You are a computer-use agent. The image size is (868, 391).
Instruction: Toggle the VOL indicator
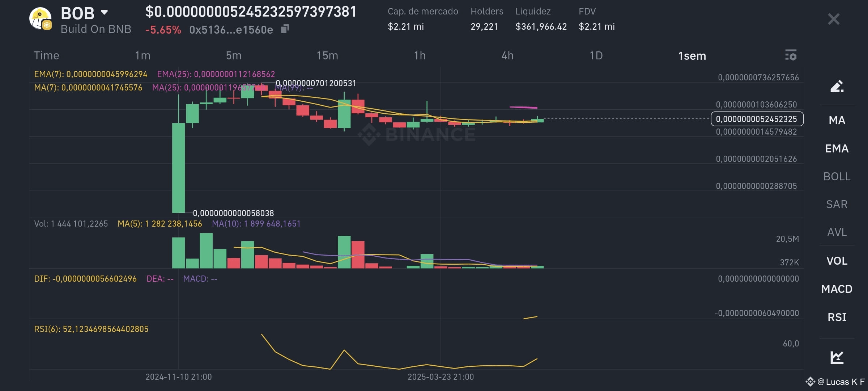point(837,261)
